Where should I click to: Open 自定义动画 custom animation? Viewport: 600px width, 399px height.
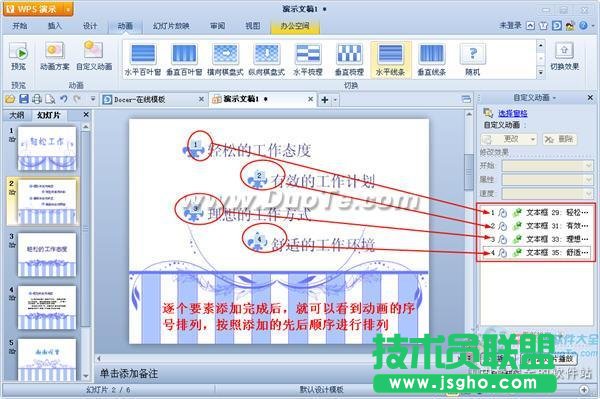coord(94,56)
